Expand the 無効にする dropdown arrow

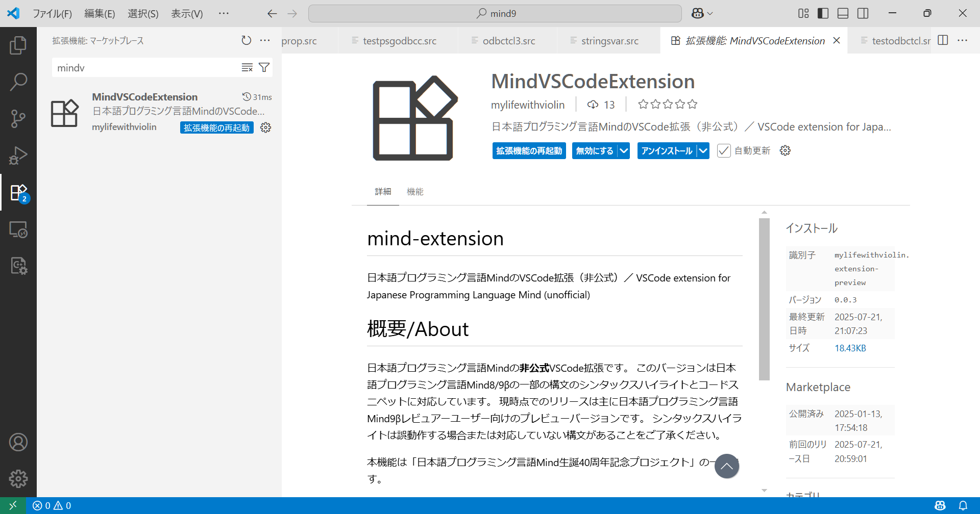(x=623, y=150)
